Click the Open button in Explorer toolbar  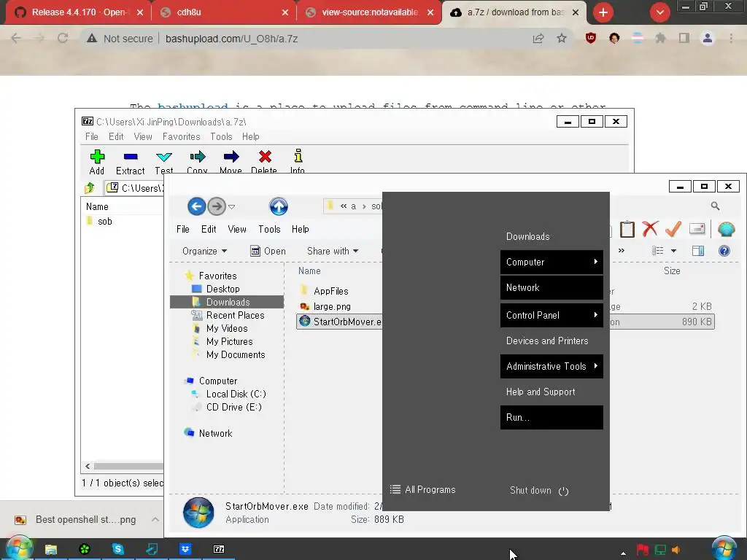click(268, 251)
